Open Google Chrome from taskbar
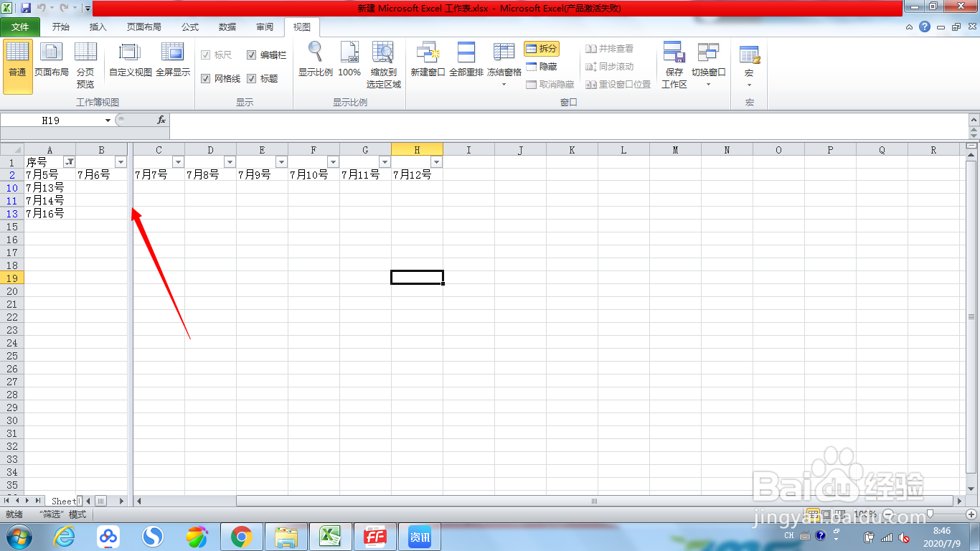Image resolution: width=980 pixels, height=551 pixels. tap(241, 537)
